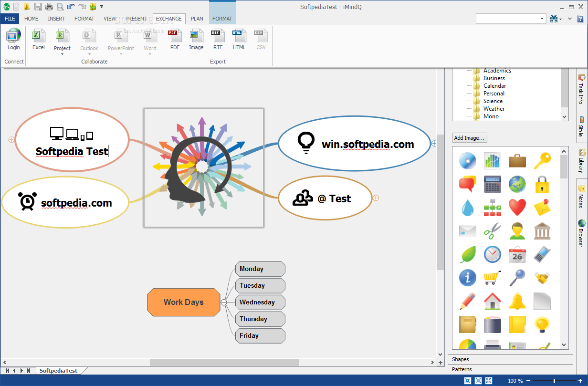Screen dimensions: 588x386
Task: Open the Browser side panel tab
Action: coord(581,233)
